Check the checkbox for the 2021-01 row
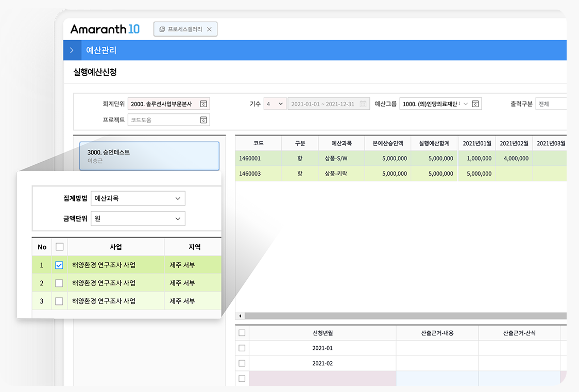The height and width of the screenshot is (392, 579). point(242,348)
